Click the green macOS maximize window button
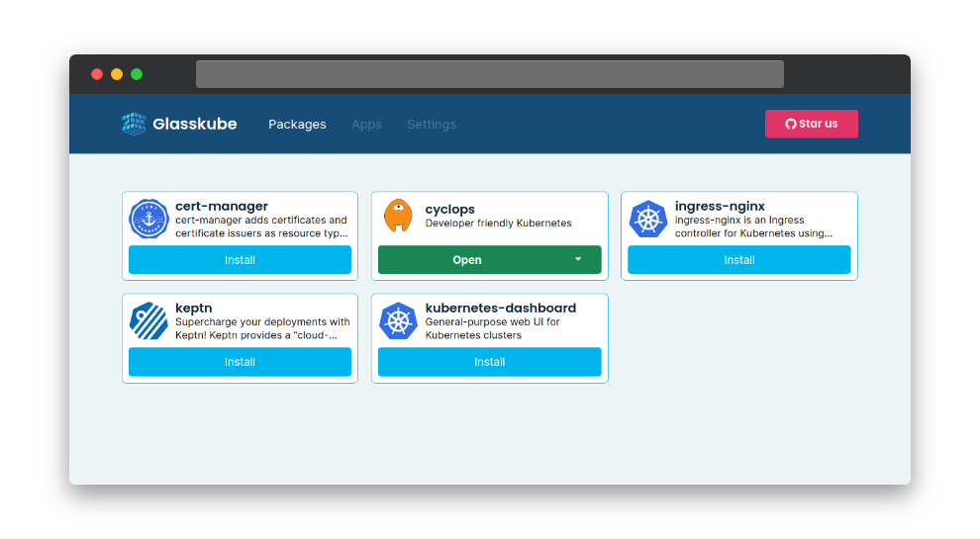This screenshot has height=539, width=980. pyautogui.click(x=137, y=74)
